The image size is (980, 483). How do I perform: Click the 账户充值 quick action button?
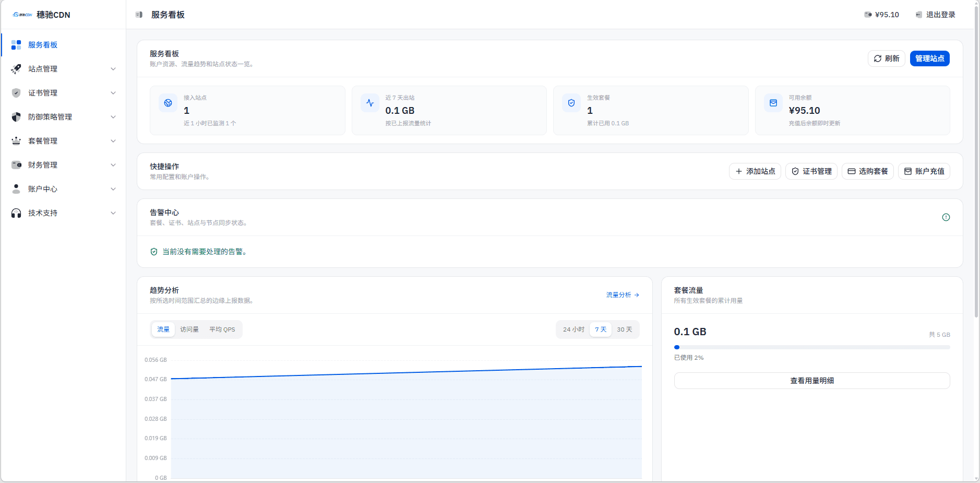pyautogui.click(x=924, y=171)
